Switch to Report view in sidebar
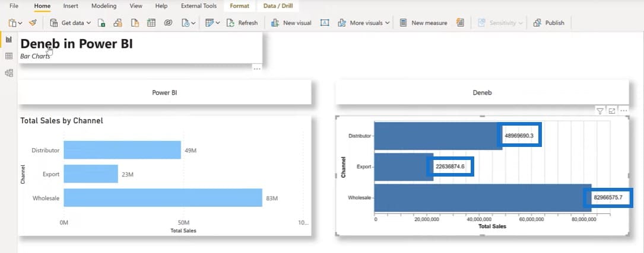 click(x=9, y=39)
